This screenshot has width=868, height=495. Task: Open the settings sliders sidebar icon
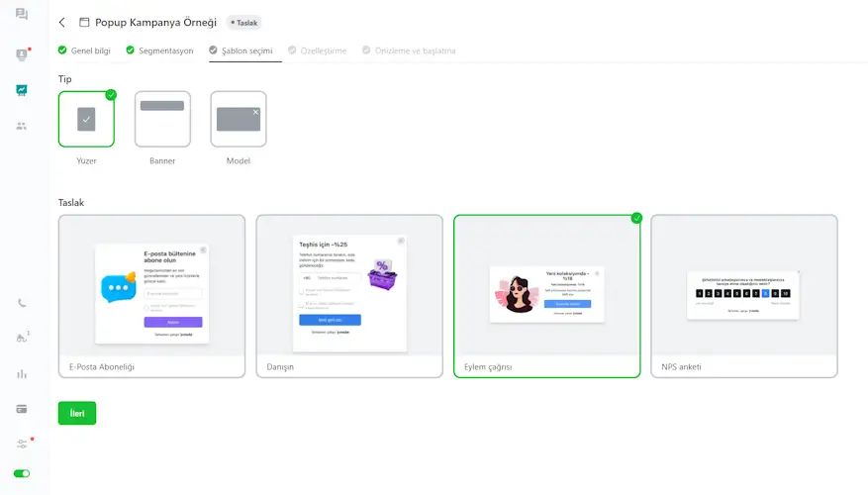[x=22, y=444]
